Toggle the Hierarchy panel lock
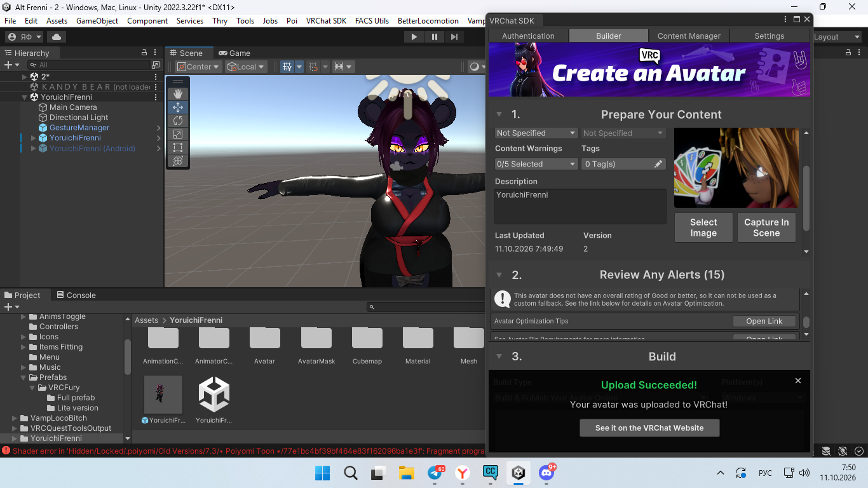 [x=144, y=53]
